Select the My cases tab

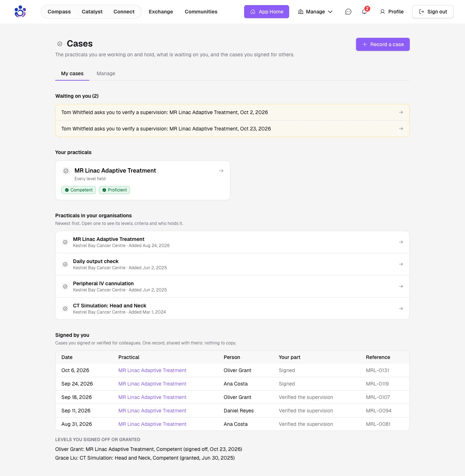(72, 73)
